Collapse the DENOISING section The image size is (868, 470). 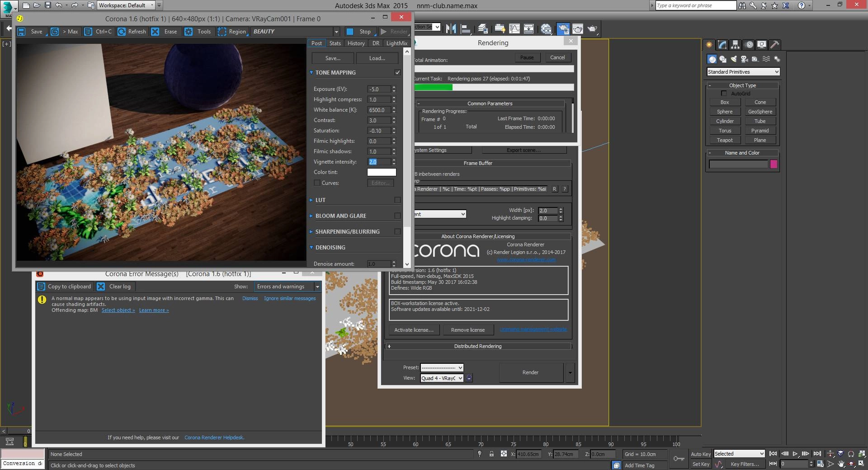tap(311, 247)
